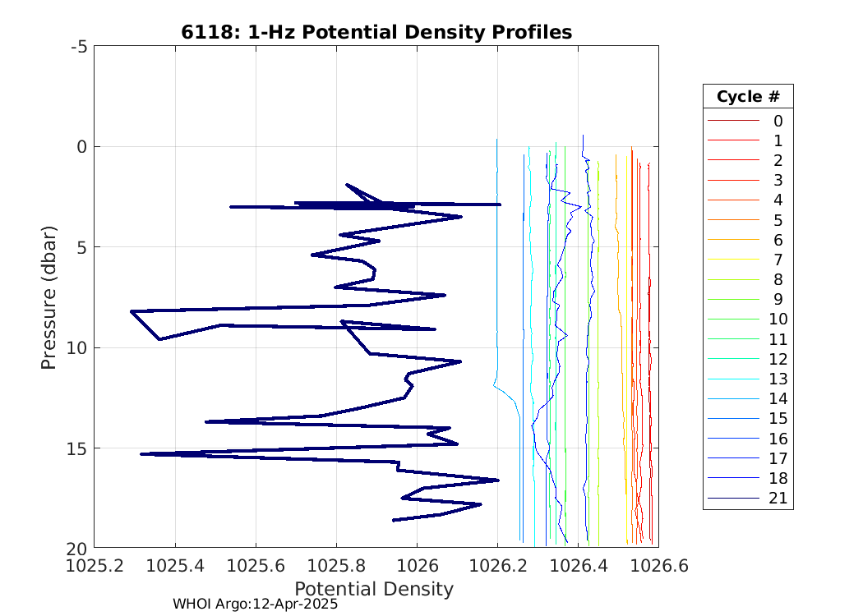This screenshot has width=863, height=616.
Task: Pick the cyan line swatch for cycle 12
Action: pyautogui.click(x=732, y=359)
